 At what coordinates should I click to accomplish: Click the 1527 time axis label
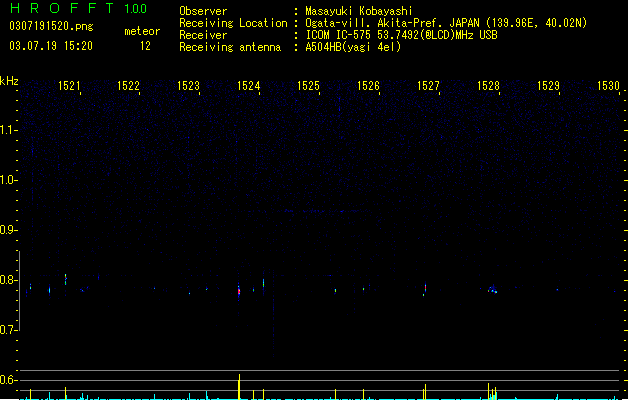click(x=428, y=86)
